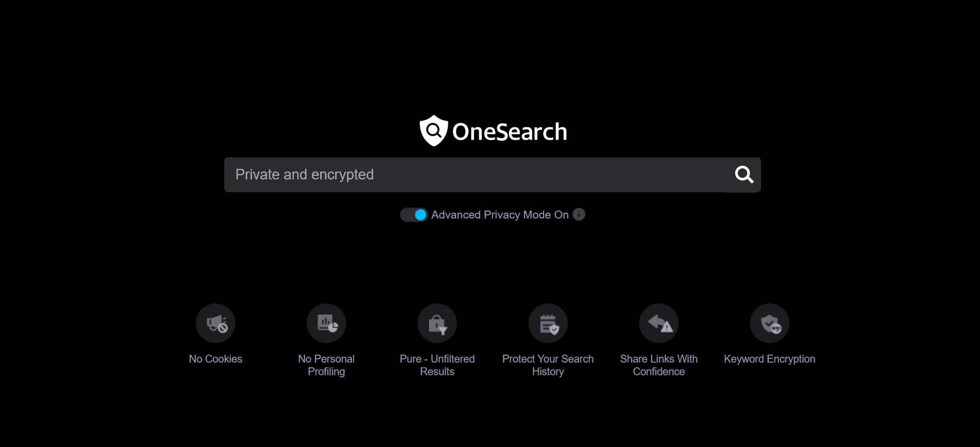This screenshot has width=980, height=447.
Task: Click the 'Keyword Encryption' text label
Action: (x=770, y=359)
